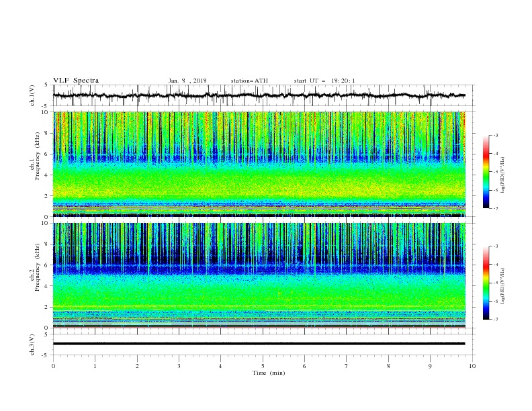
Task: Click the ch.3 waveform flat trace
Action: coord(259,344)
